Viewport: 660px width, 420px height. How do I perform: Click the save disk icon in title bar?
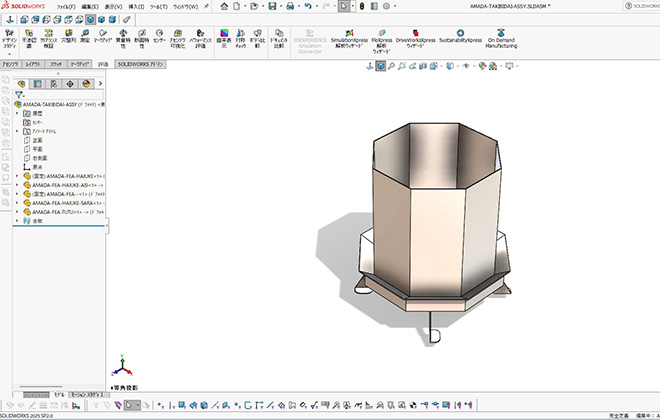point(272,5)
